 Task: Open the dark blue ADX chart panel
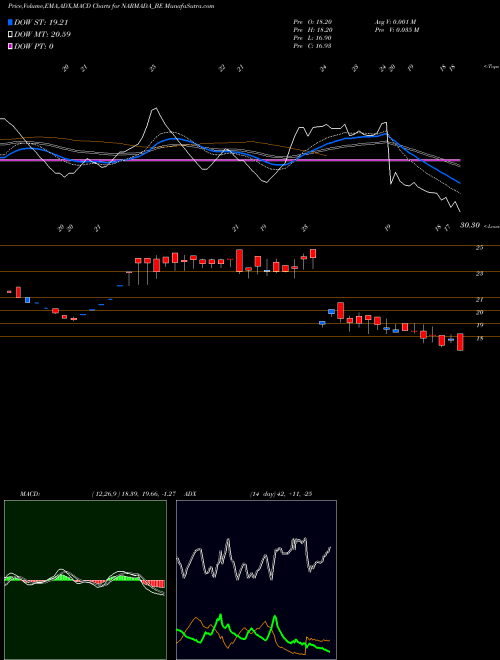(256, 580)
